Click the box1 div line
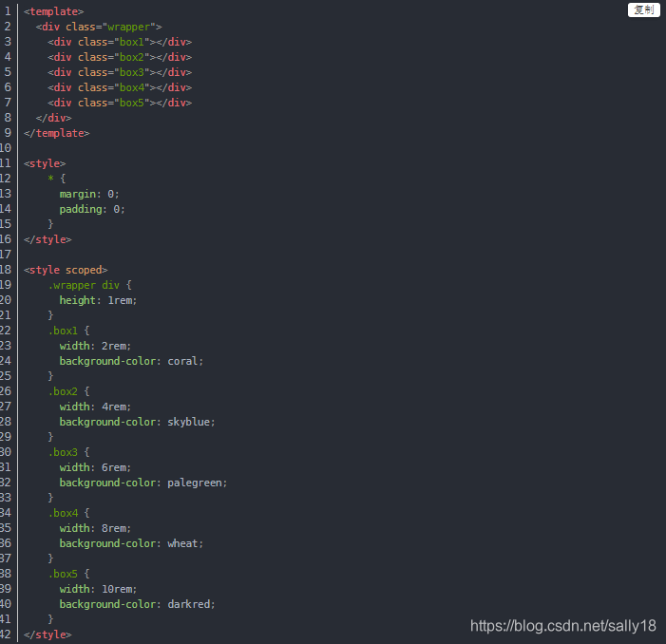666x644 pixels. 120,42
